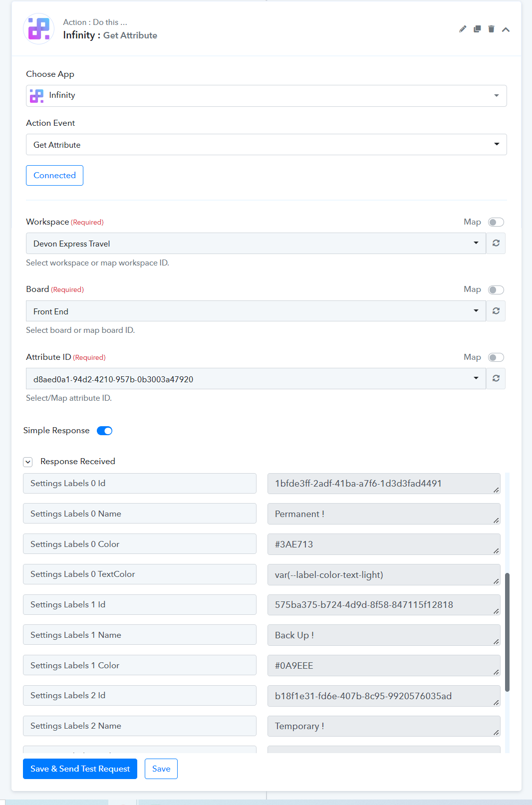Duplicate the action with the copy icon

click(477, 29)
